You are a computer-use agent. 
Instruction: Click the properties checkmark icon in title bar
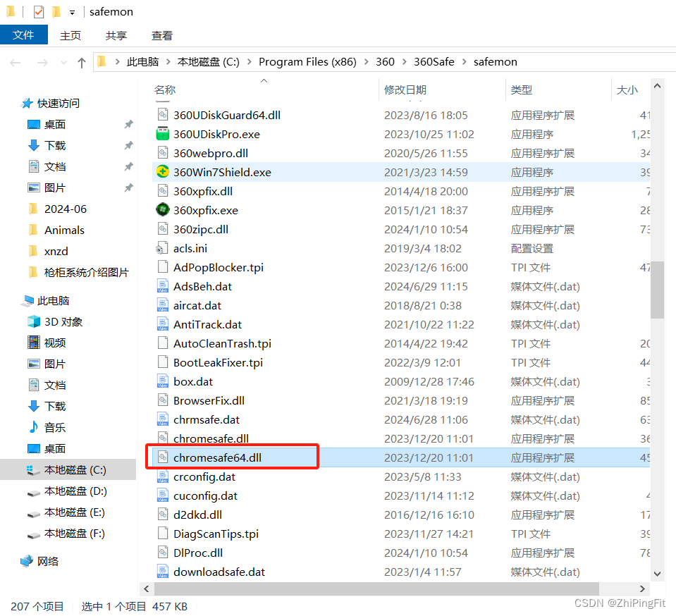click(x=38, y=12)
